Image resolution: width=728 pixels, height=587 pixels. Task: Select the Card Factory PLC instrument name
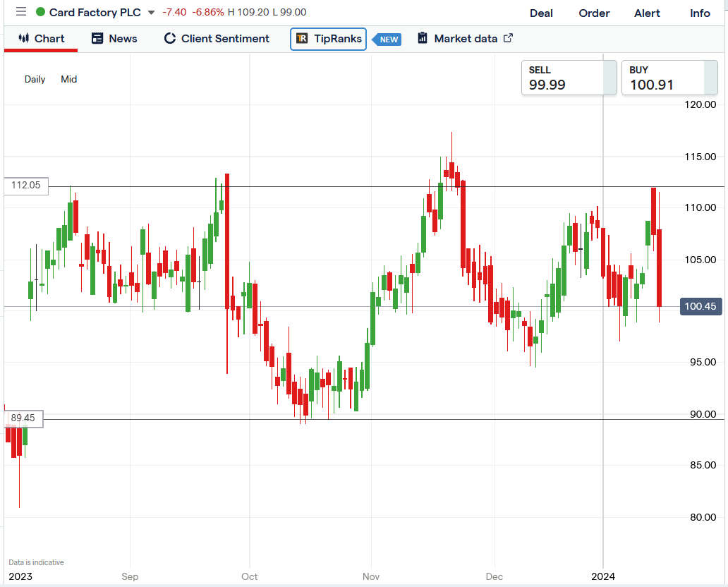tap(95, 13)
